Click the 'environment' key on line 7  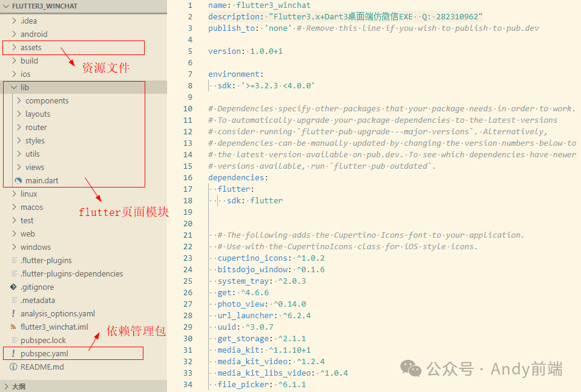tap(234, 74)
